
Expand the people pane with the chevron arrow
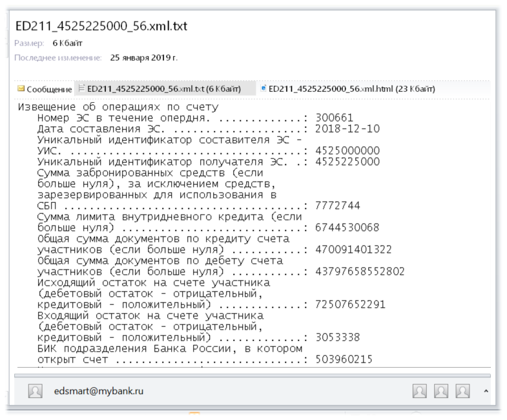point(485,391)
